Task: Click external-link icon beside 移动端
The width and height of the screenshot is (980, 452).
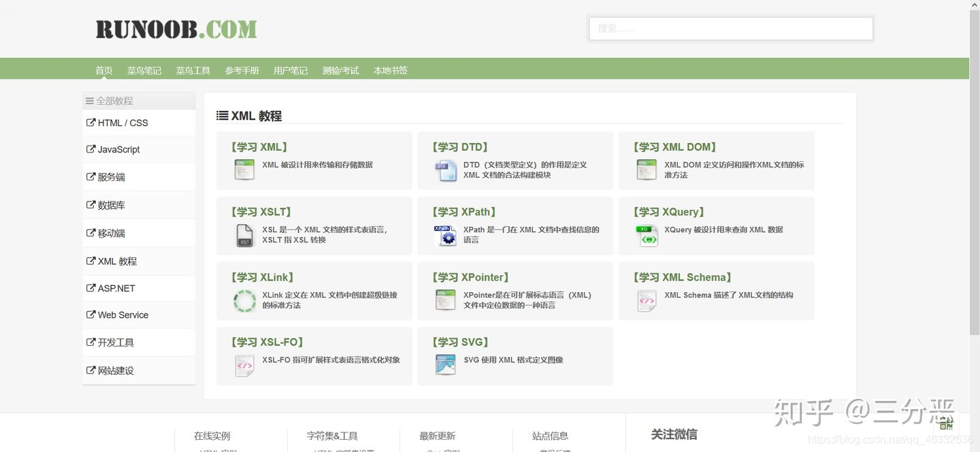Action: (91, 233)
